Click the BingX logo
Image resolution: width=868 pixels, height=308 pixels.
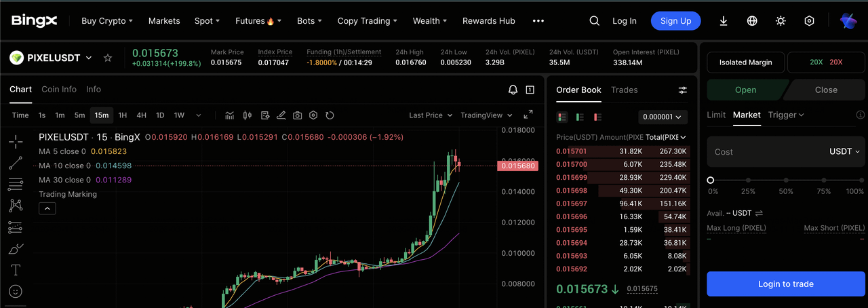[x=34, y=21]
